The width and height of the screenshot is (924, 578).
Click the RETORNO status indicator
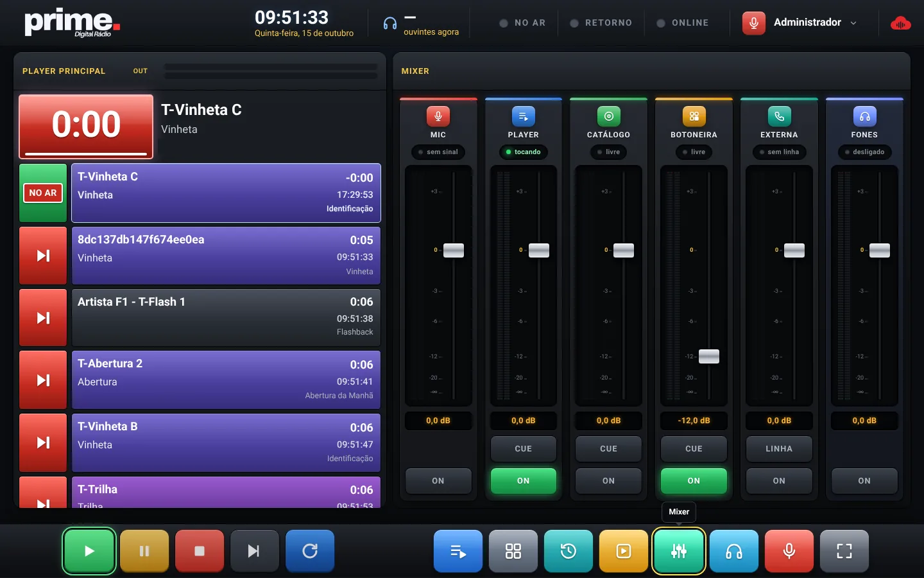(601, 22)
